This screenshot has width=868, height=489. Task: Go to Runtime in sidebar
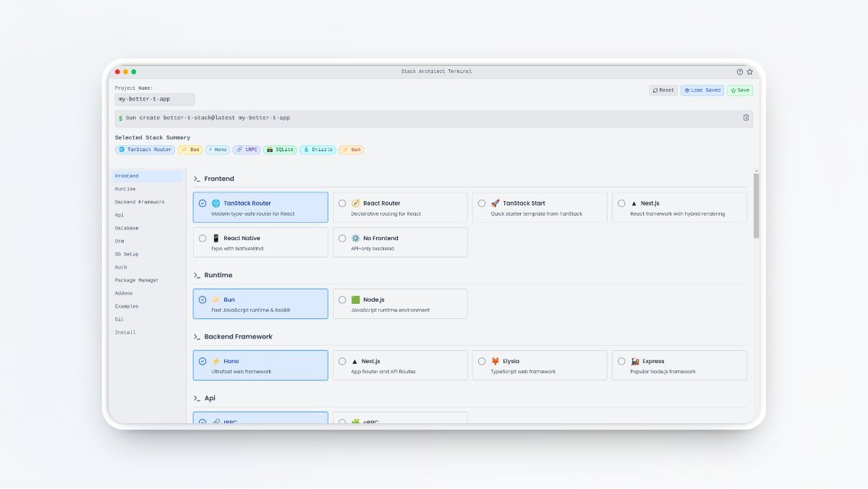(x=148, y=189)
